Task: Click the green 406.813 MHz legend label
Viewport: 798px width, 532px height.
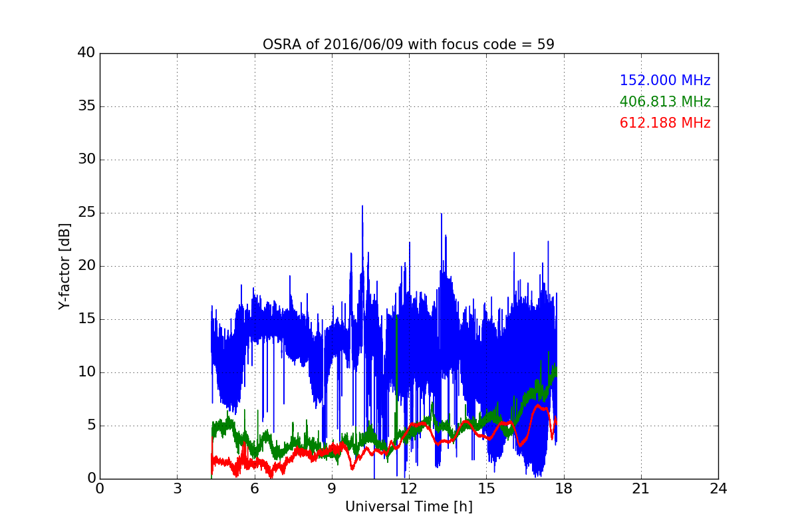Action: point(665,102)
